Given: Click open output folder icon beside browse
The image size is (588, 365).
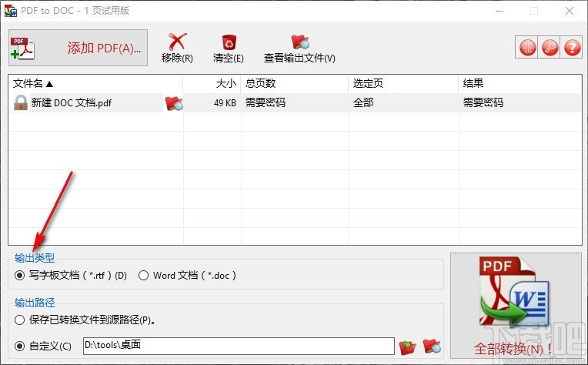Looking at the screenshot, I should [432, 347].
